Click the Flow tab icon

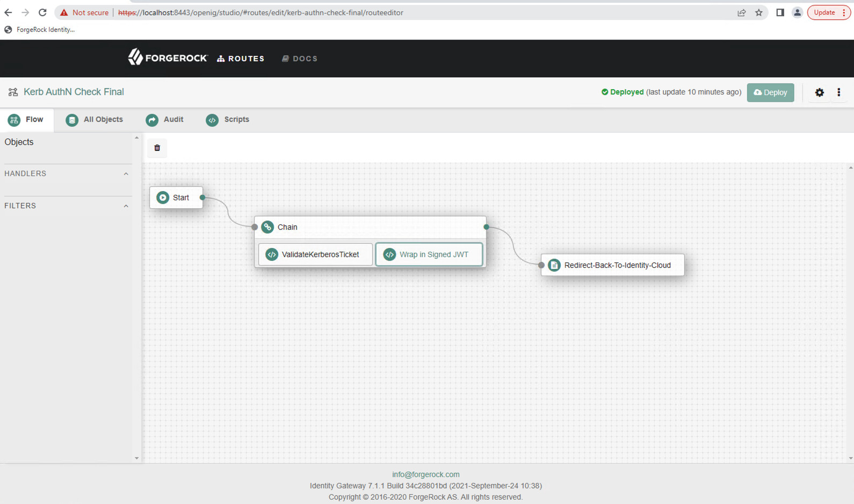14,120
